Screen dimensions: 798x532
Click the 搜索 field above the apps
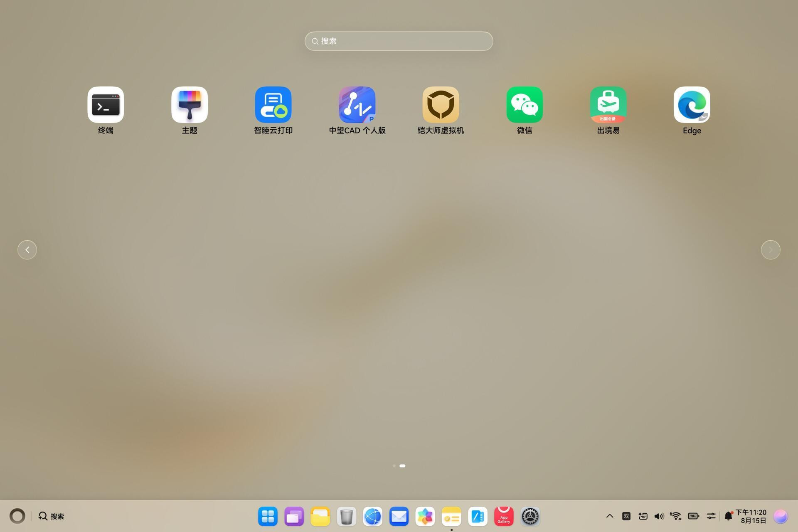click(399, 41)
